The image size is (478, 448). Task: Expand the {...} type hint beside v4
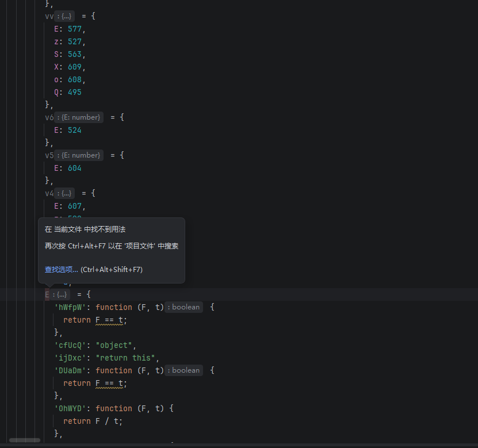(x=64, y=193)
